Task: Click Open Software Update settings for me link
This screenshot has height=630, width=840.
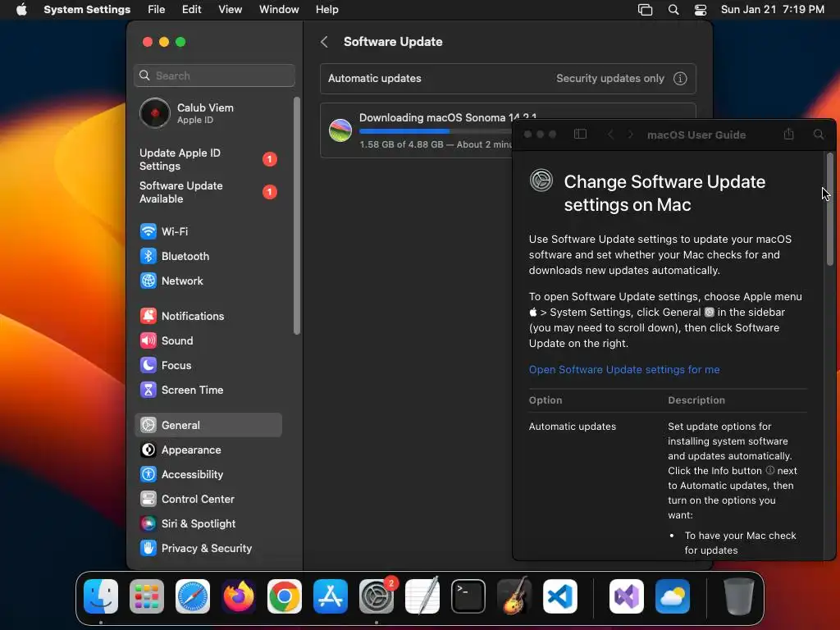Action: tap(624, 370)
